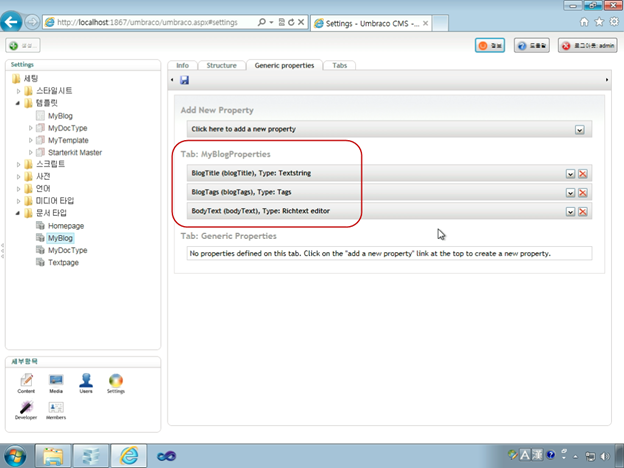Screen dimensions: 624x468
Task: Select the 사전 tree folder
Action: click(x=43, y=176)
